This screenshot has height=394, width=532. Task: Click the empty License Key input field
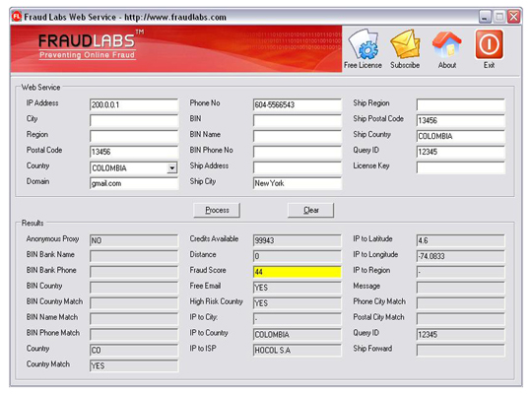[x=460, y=167]
